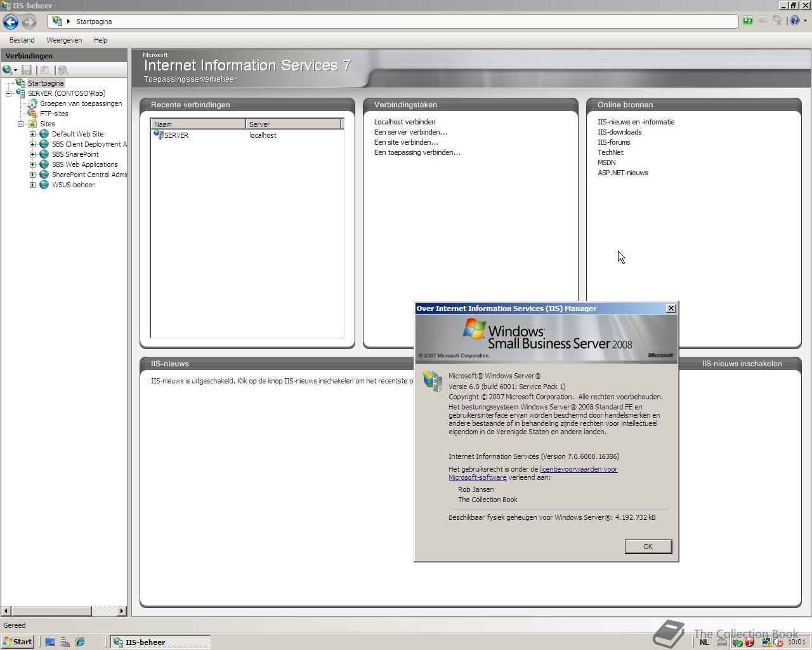This screenshot has width=812, height=650.
Task: Sort recent connections by Naam column
Action: [198, 124]
